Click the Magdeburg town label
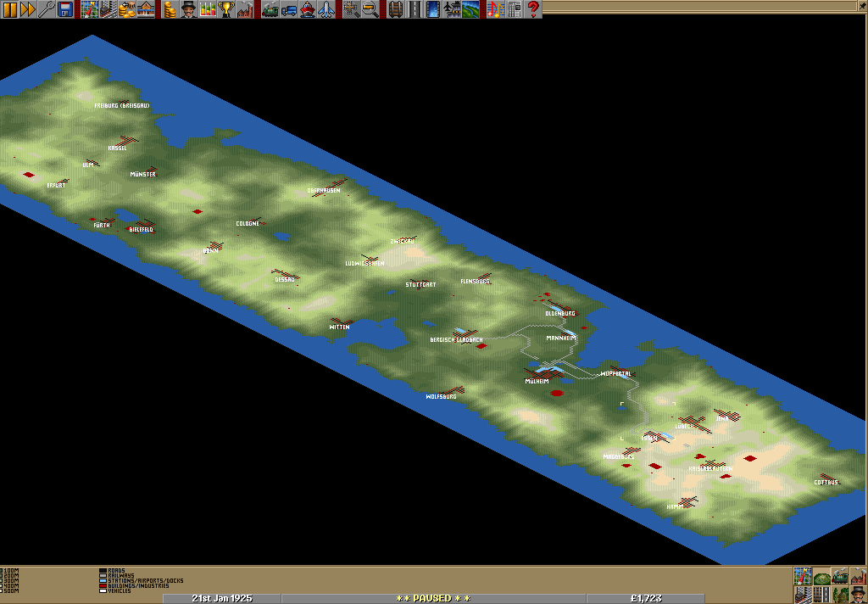868x604 pixels. (619, 457)
